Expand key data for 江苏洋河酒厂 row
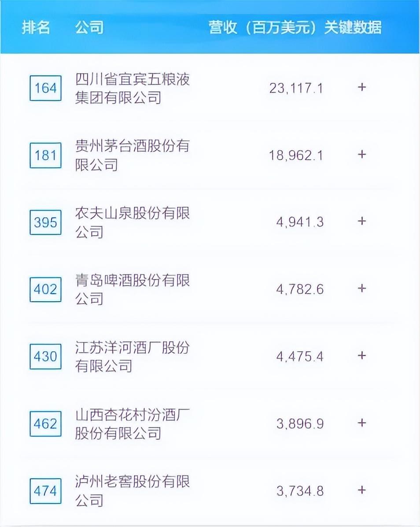This screenshot has width=420, height=527. click(361, 356)
